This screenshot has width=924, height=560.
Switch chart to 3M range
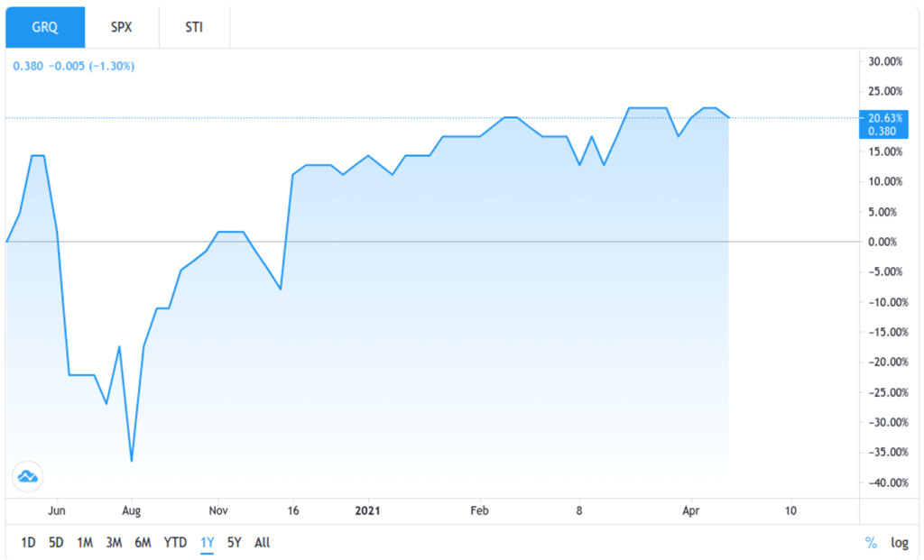point(114,543)
